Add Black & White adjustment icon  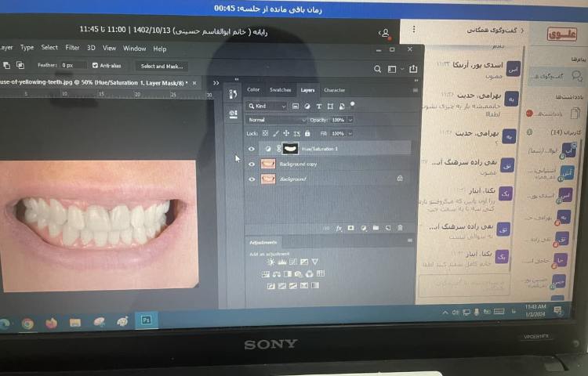(288, 274)
